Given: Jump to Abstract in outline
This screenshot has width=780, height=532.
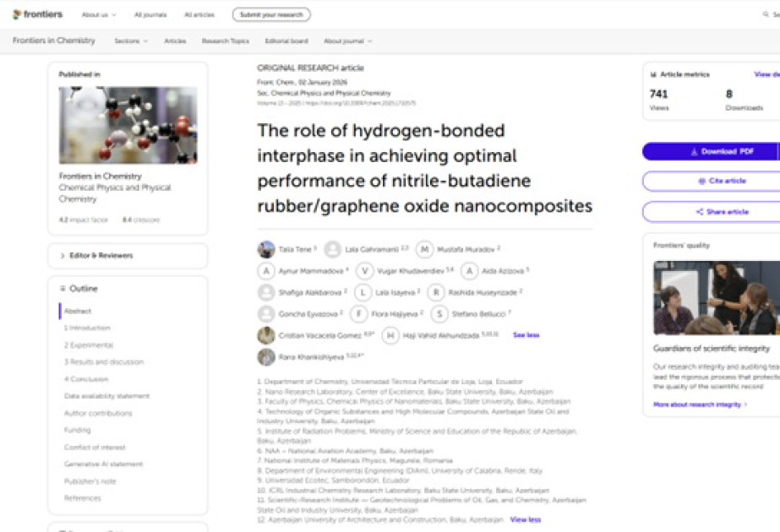Looking at the screenshot, I should 78,311.
